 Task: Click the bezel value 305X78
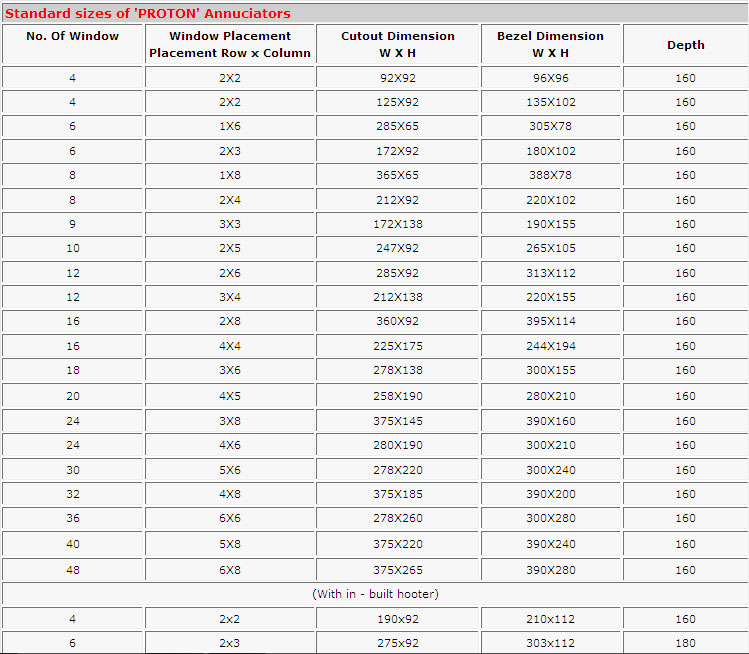pos(551,126)
